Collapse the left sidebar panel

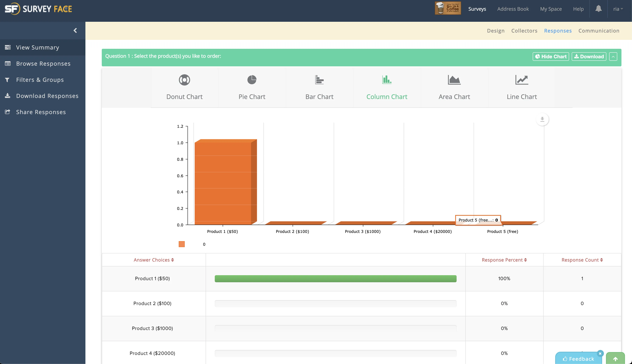click(x=75, y=31)
